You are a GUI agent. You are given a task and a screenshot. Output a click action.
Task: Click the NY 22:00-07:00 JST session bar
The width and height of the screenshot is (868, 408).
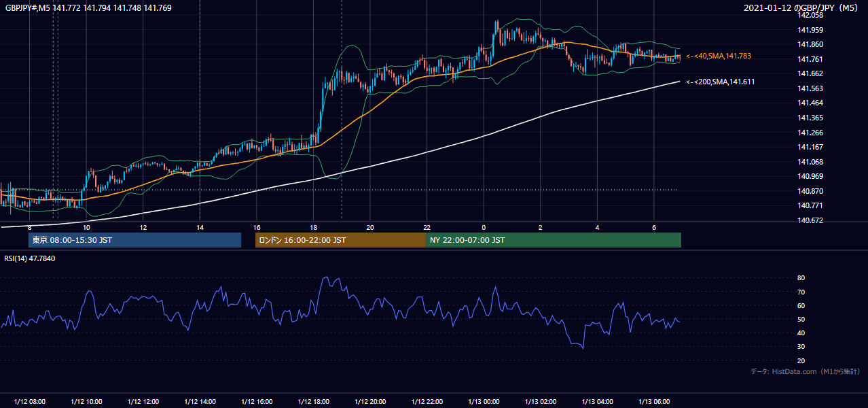click(553, 240)
